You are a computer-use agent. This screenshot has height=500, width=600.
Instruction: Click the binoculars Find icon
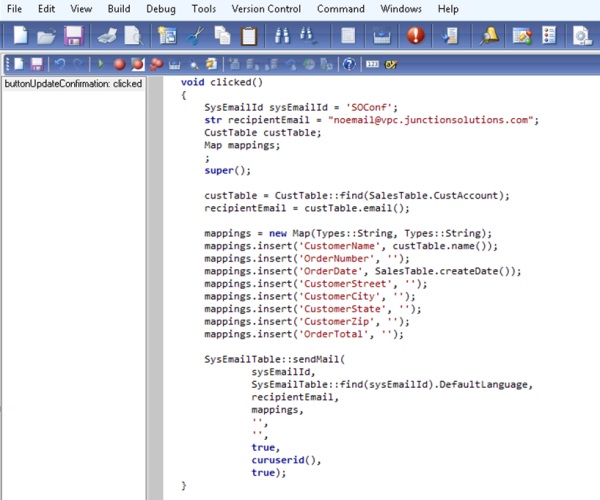point(283,37)
